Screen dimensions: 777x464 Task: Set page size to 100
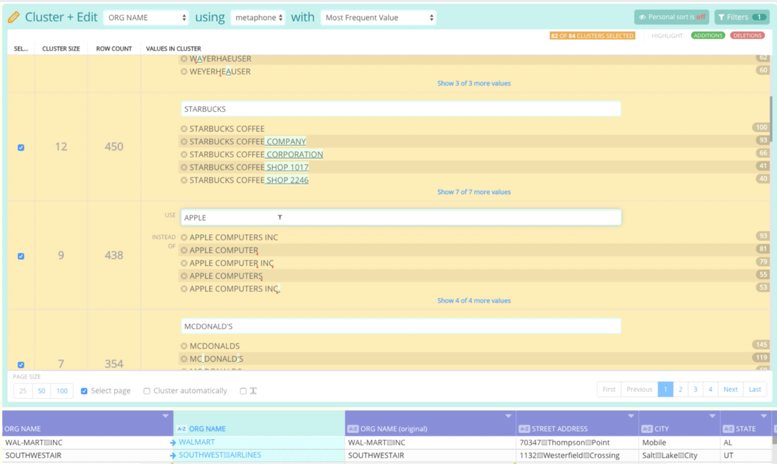coord(62,391)
